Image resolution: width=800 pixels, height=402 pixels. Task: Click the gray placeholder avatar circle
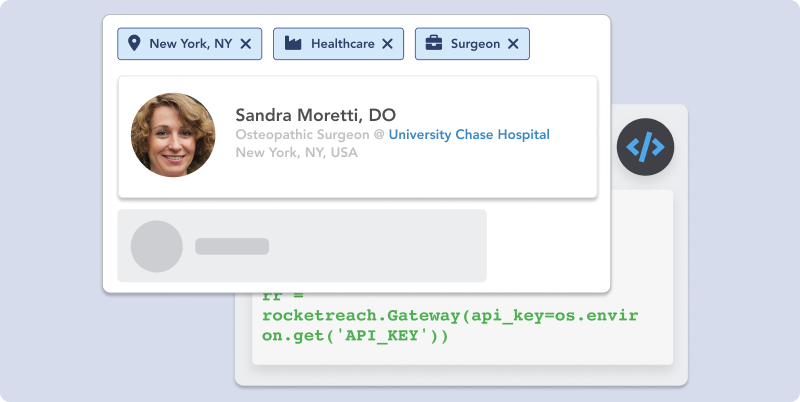click(157, 246)
